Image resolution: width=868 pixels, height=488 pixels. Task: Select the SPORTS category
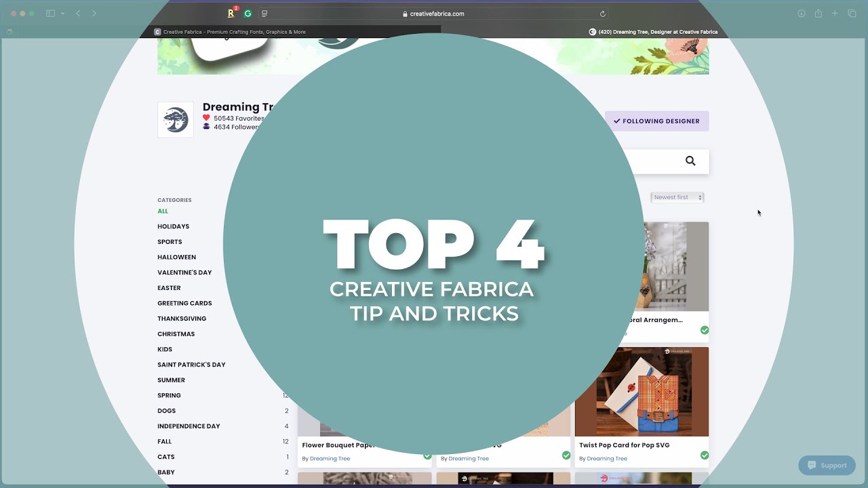coord(170,242)
